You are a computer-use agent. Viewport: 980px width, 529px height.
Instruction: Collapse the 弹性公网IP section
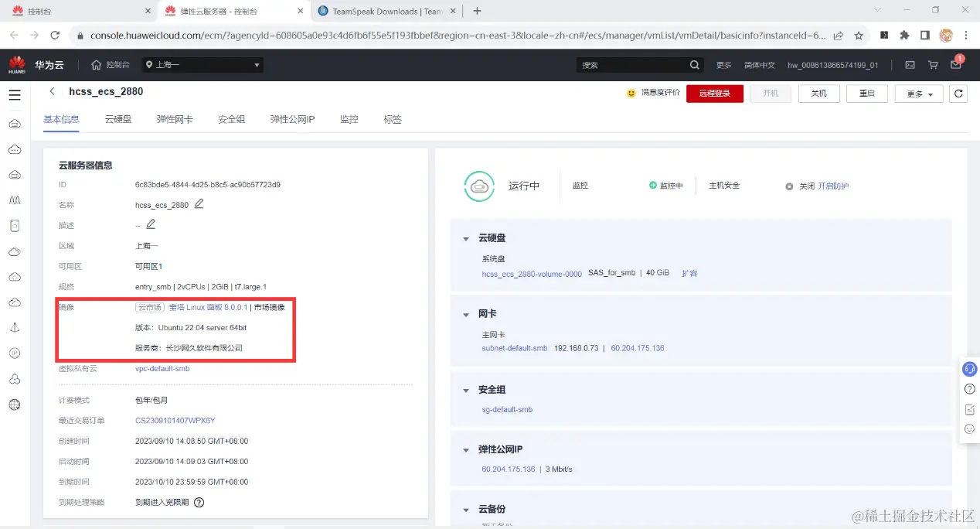click(x=466, y=450)
